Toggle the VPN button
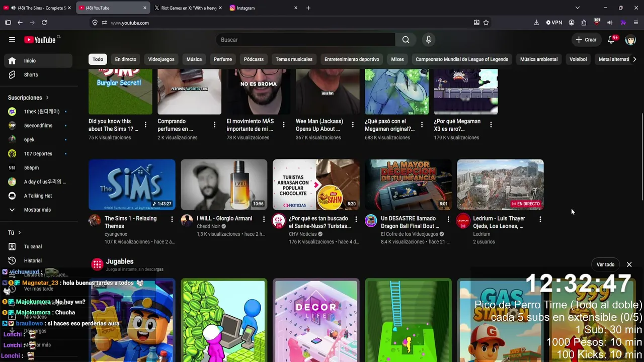Screen dimensions: 644x362 (x=554, y=23)
